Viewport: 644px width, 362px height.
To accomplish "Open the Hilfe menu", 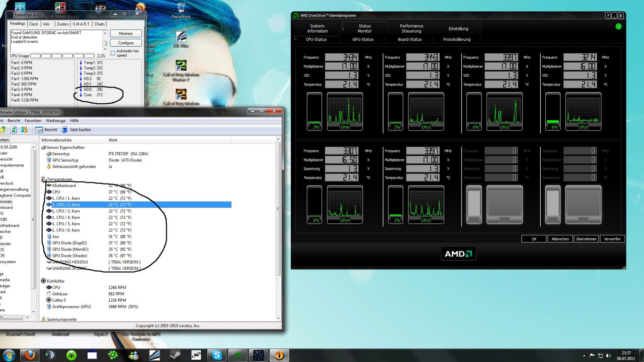I will pos(74,120).
